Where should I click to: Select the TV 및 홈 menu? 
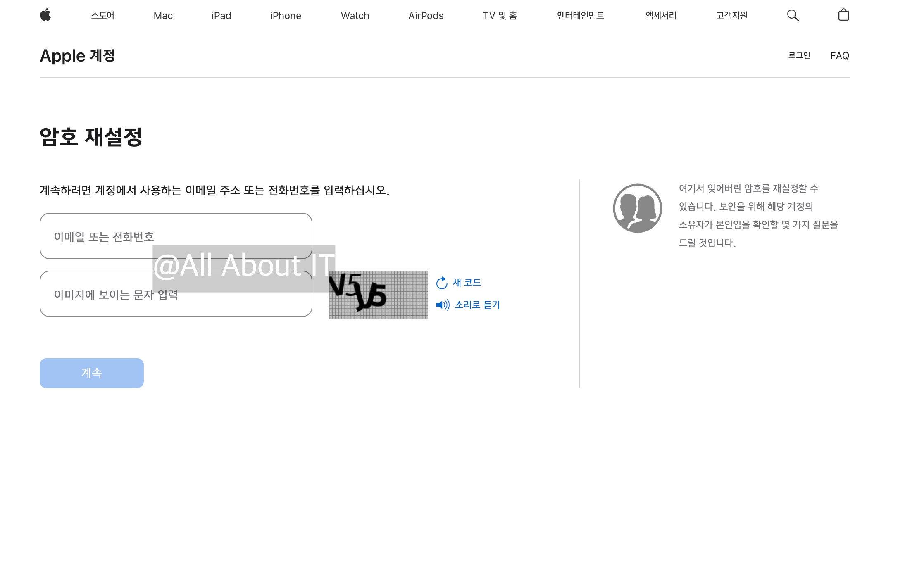[500, 16]
